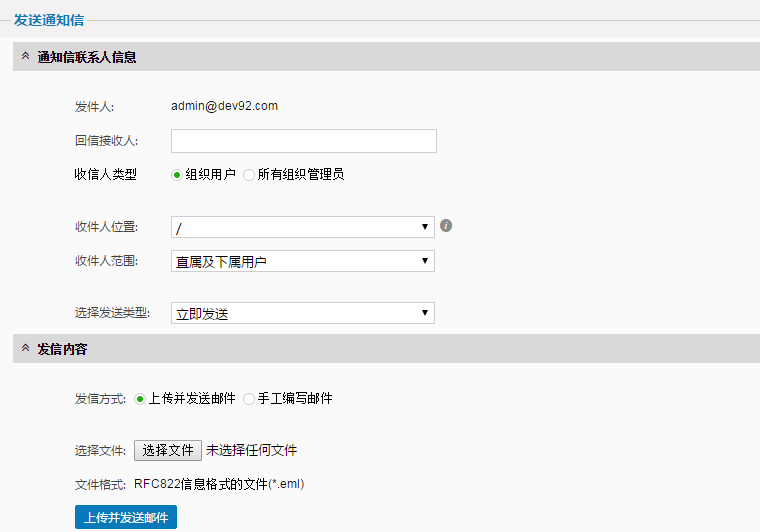Collapse the 通知信联系人信息 section arrow icon
This screenshot has width=760, height=532.
point(25,57)
